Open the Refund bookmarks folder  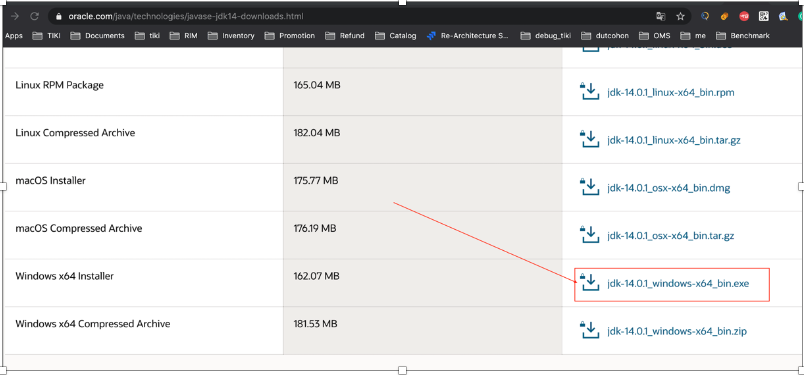pos(345,36)
